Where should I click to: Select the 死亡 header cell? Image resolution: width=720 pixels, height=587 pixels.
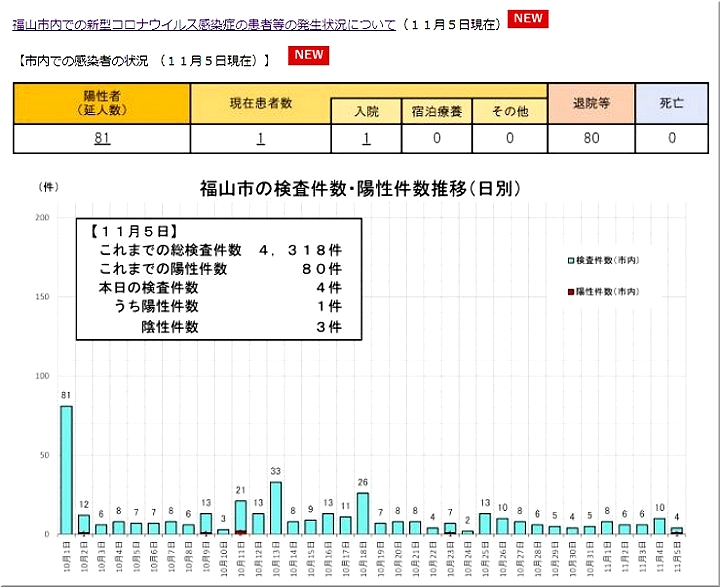[672, 103]
